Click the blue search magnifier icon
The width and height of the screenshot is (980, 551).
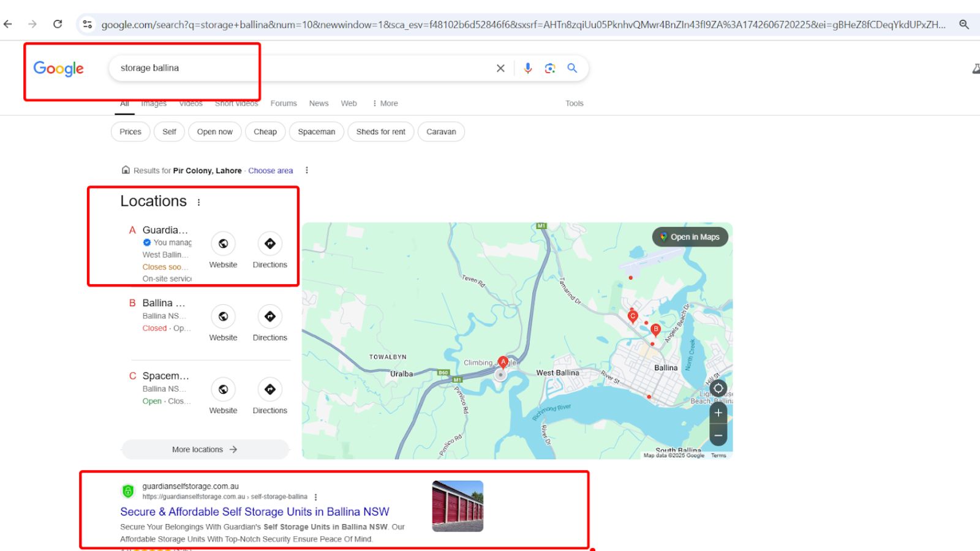[572, 68]
